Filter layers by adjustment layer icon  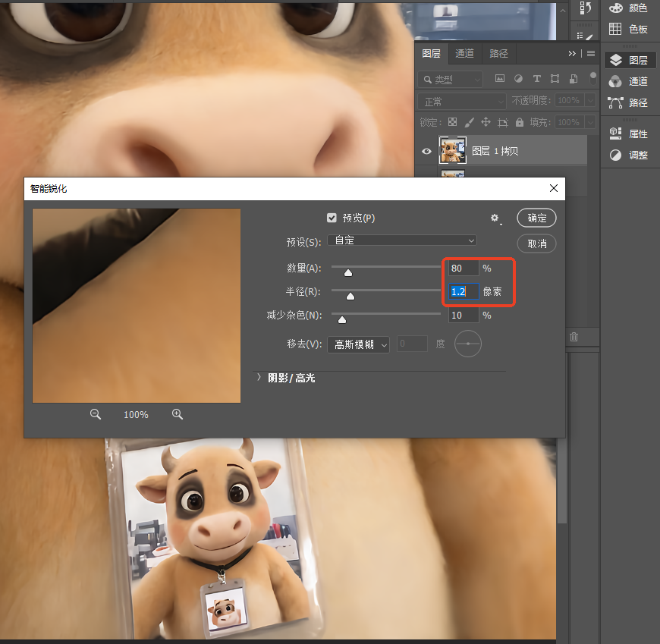coord(518,79)
